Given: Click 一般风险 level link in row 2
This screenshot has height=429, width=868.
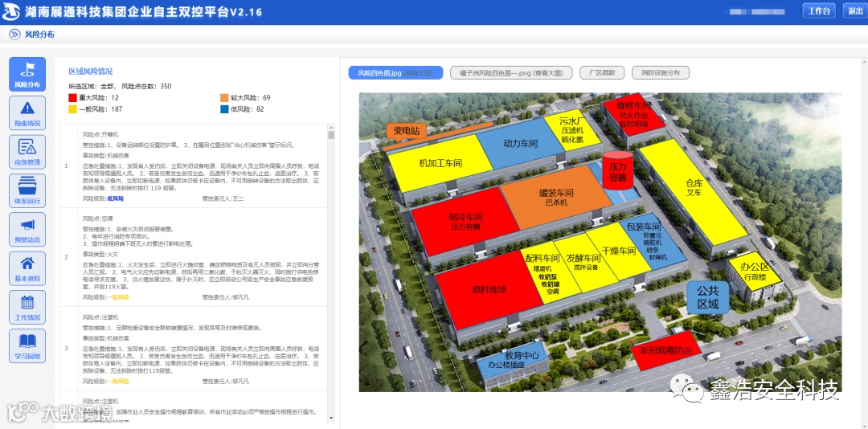Looking at the screenshot, I should tap(118, 297).
